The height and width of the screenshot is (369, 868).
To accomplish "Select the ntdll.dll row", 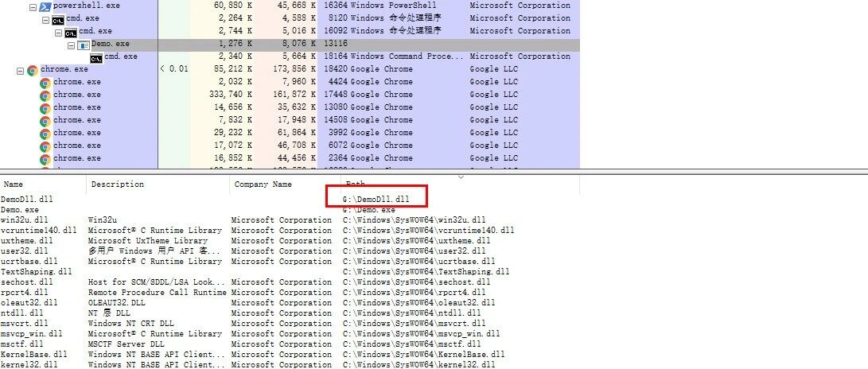I will click(x=290, y=313).
